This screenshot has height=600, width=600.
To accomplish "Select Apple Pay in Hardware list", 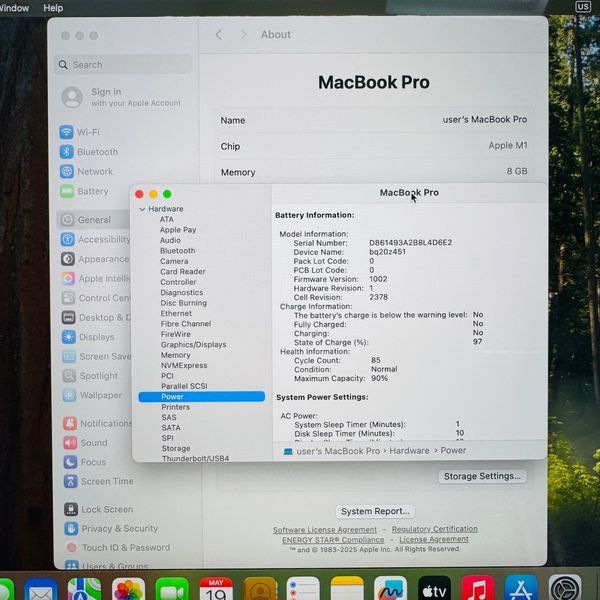I will click(x=178, y=230).
